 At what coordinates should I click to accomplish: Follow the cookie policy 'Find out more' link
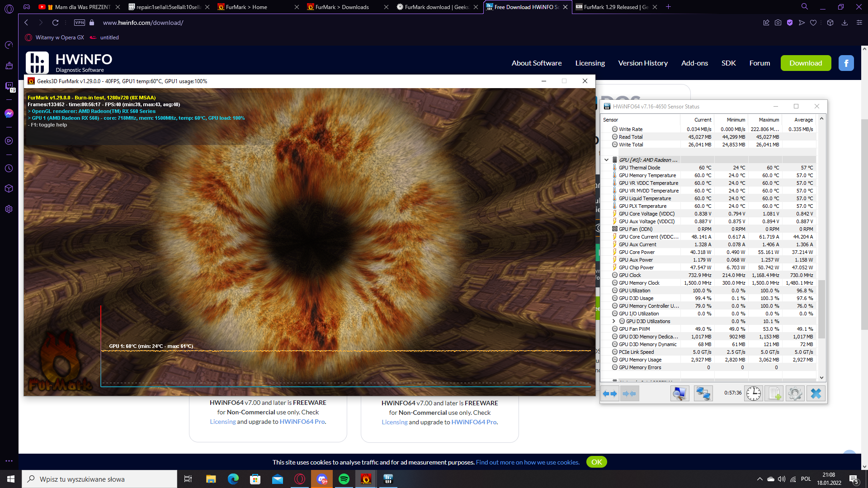528,462
